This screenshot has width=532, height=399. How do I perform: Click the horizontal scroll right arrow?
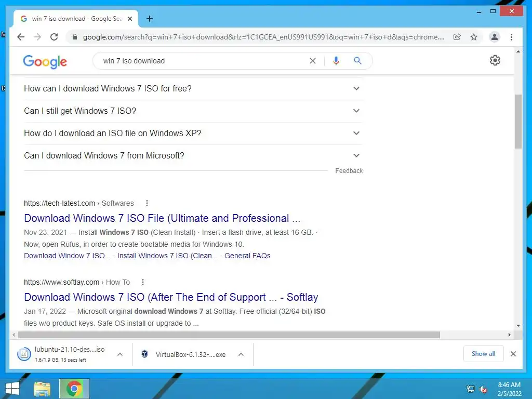[509, 335]
